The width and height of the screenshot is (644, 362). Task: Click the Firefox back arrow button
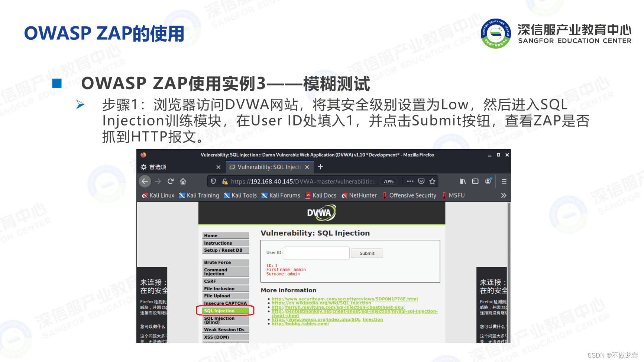[145, 181]
